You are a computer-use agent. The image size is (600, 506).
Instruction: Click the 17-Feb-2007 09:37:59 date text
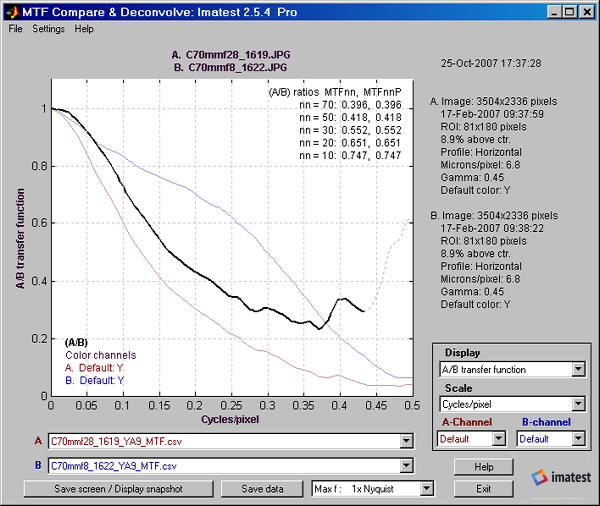pyautogui.click(x=492, y=114)
